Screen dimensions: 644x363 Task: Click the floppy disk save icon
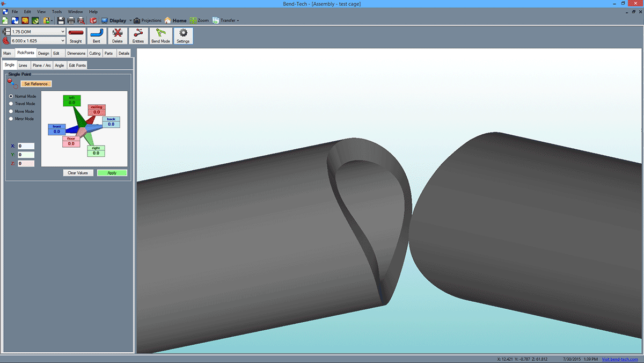(61, 20)
